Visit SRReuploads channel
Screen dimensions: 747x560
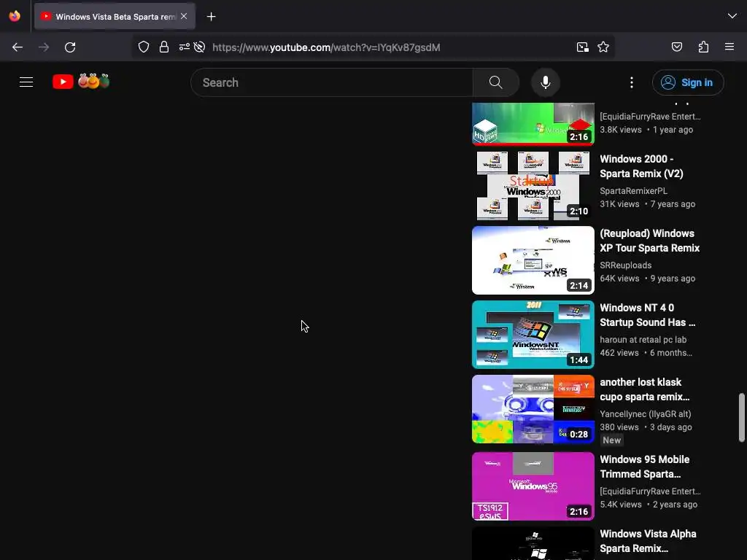click(x=625, y=265)
